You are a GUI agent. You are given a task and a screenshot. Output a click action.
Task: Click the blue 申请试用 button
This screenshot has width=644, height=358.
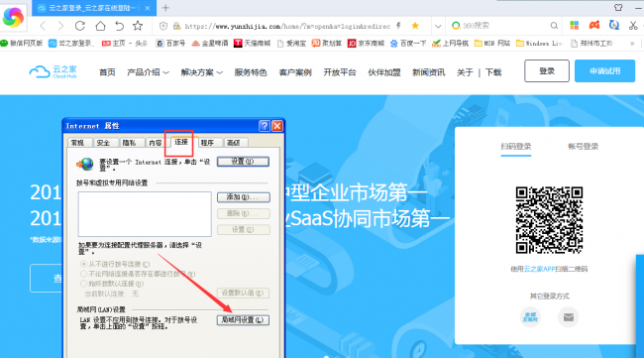[x=604, y=70]
